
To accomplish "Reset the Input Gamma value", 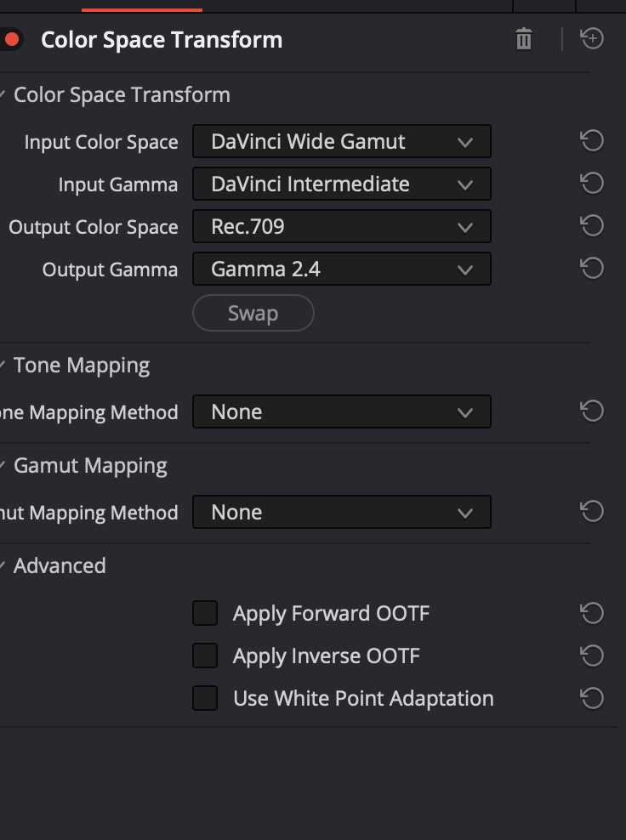I will tap(592, 183).
